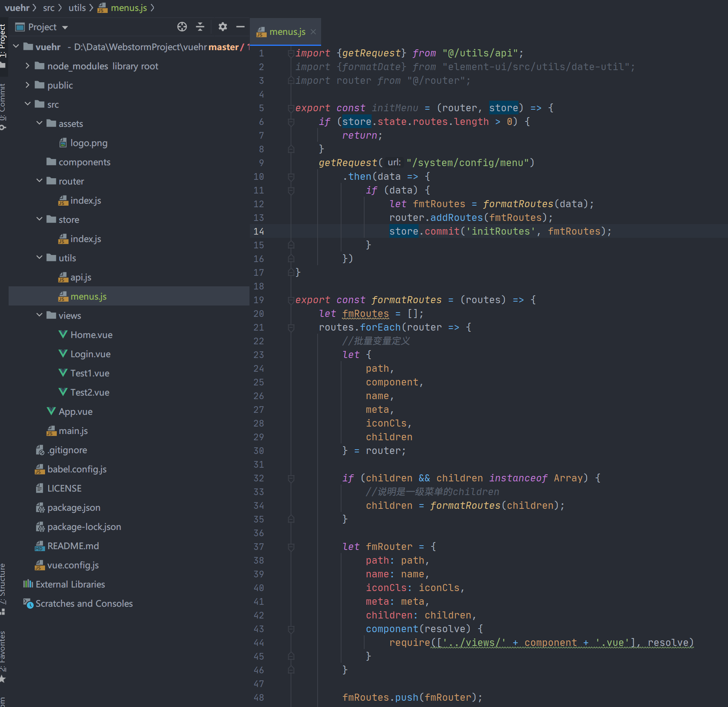The height and width of the screenshot is (707, 728).
Task: Close the menus.js editor tab
Action: [x=313, y=32]
